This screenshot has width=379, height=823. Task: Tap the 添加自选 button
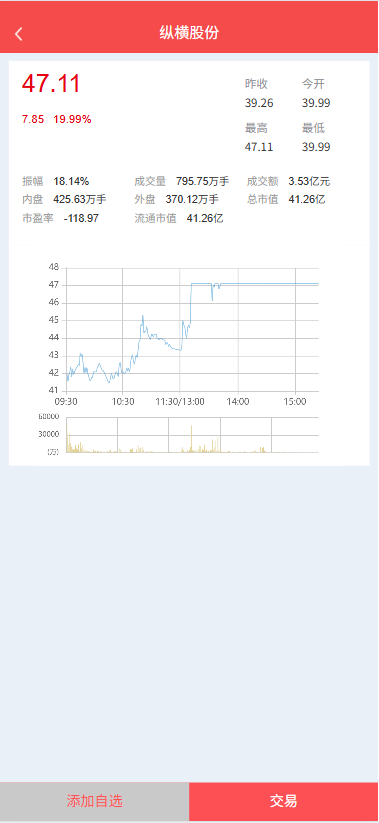pos(94,801)
